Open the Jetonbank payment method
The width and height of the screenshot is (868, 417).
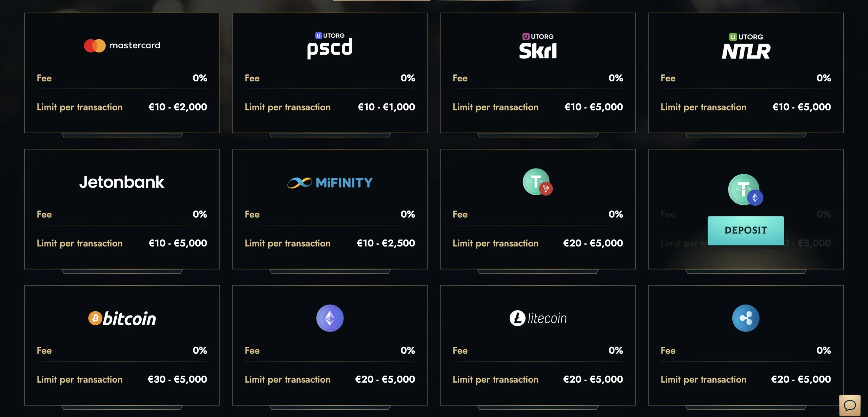(x=122, y=182)
